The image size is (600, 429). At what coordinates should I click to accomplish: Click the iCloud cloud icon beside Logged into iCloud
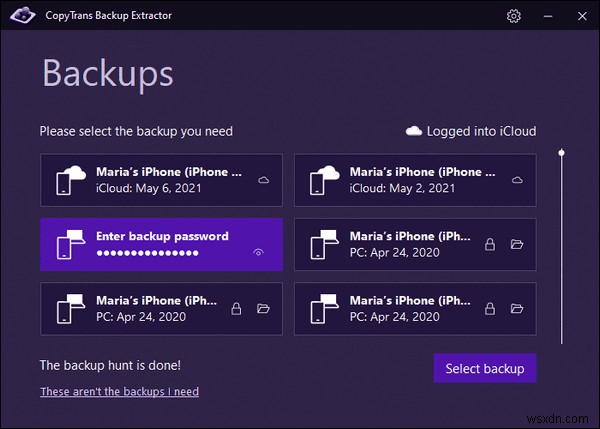point(413,131)
